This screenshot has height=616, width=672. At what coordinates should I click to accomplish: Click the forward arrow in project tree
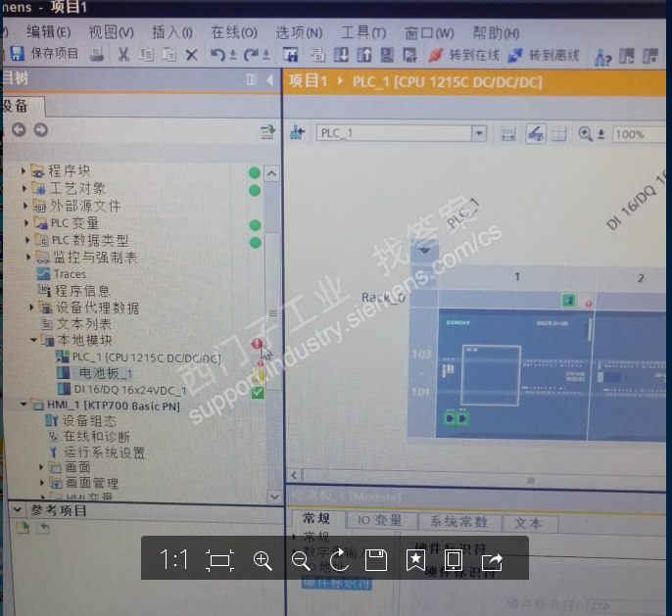(x=41, y=129)
